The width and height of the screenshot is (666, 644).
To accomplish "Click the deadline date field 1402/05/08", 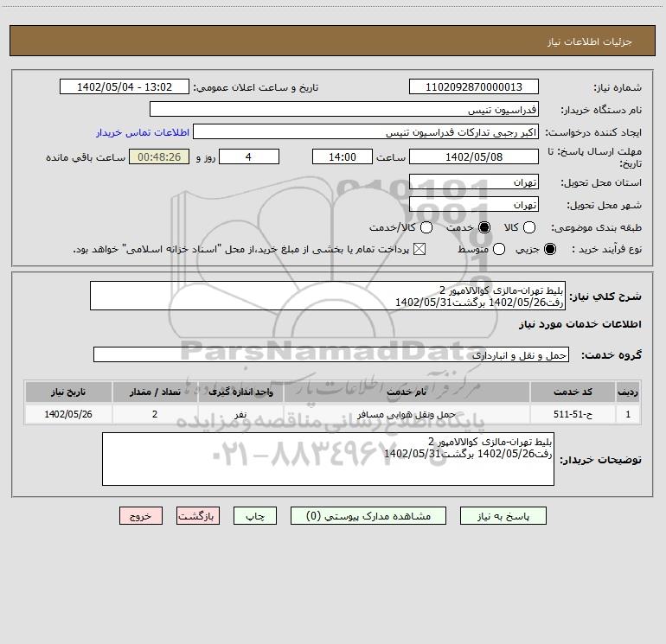I will (x=474, y=156).
